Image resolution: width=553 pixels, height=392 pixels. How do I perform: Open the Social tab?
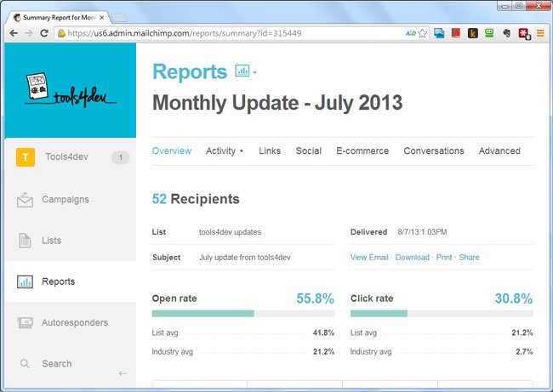pyautogui.click(x=309, y=151)
